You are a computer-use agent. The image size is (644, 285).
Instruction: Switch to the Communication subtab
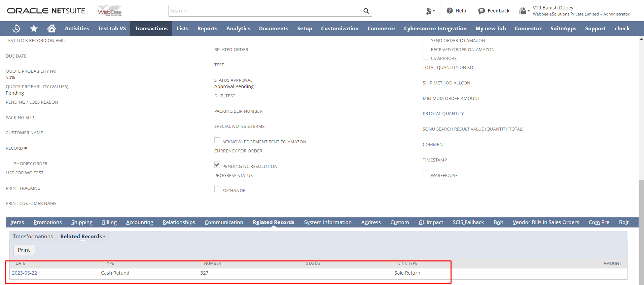(224, 222)
